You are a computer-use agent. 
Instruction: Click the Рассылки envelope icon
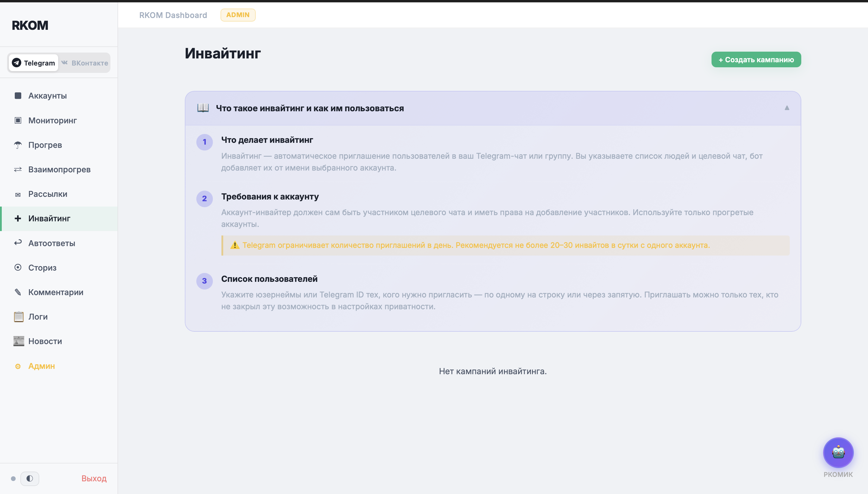18,194
